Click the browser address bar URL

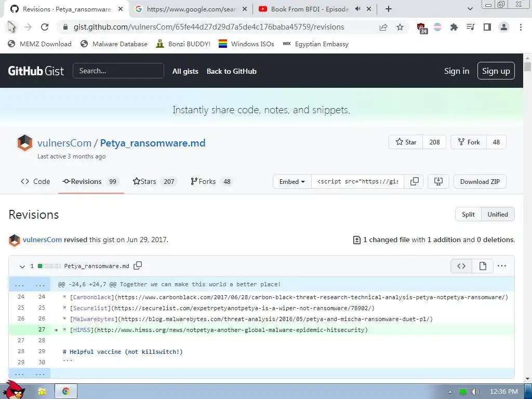pyautogui.click(x=209, y=27)
